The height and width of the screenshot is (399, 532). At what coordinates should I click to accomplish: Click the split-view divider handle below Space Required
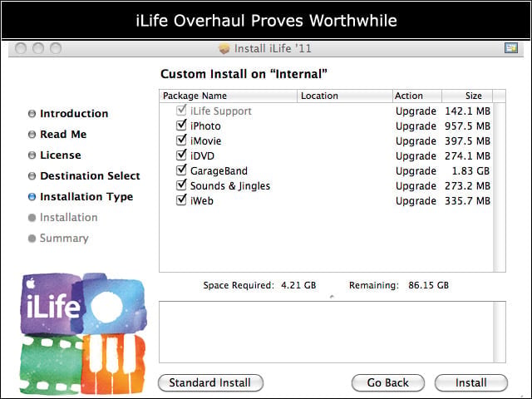pyautogui.click(x=332, y=297)
